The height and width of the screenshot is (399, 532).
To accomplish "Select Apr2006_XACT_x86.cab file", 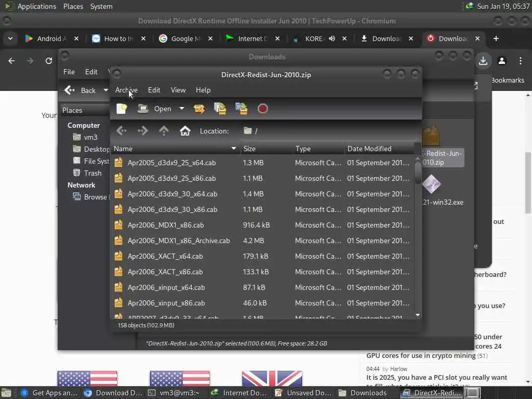I will coord(262,272).
